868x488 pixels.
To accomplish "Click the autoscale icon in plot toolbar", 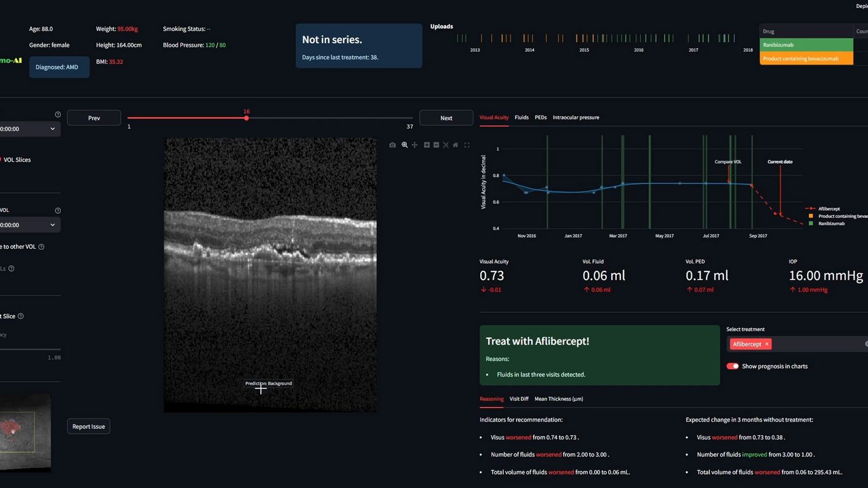I will pyautogui.click(x=446, y=145).
